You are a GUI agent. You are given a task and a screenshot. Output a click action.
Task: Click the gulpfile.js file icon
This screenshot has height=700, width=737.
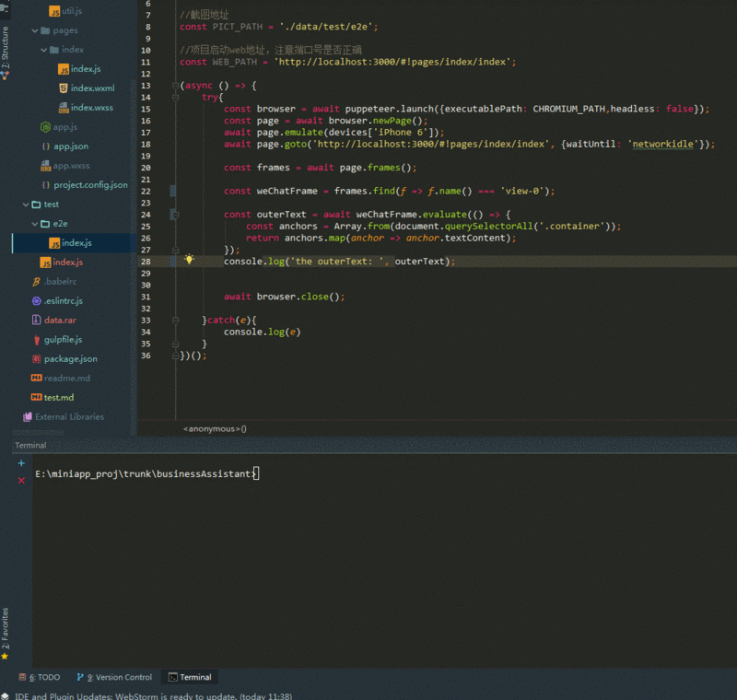point(37,340)
